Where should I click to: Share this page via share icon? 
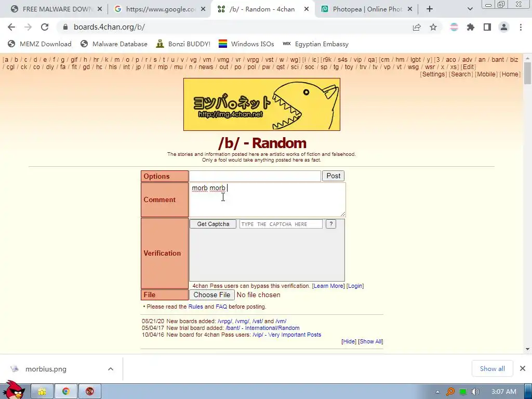417,27
